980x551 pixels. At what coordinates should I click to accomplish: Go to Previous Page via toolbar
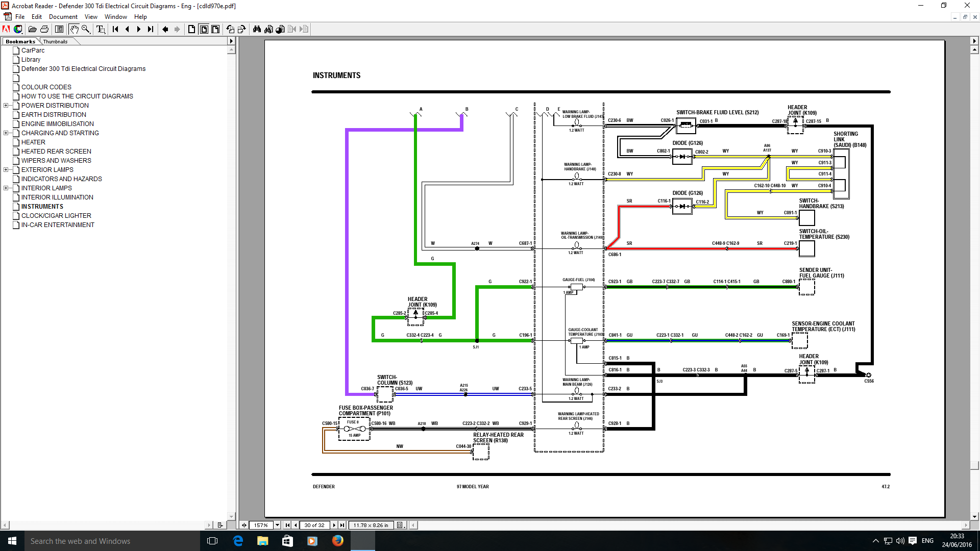coord(127,29)
